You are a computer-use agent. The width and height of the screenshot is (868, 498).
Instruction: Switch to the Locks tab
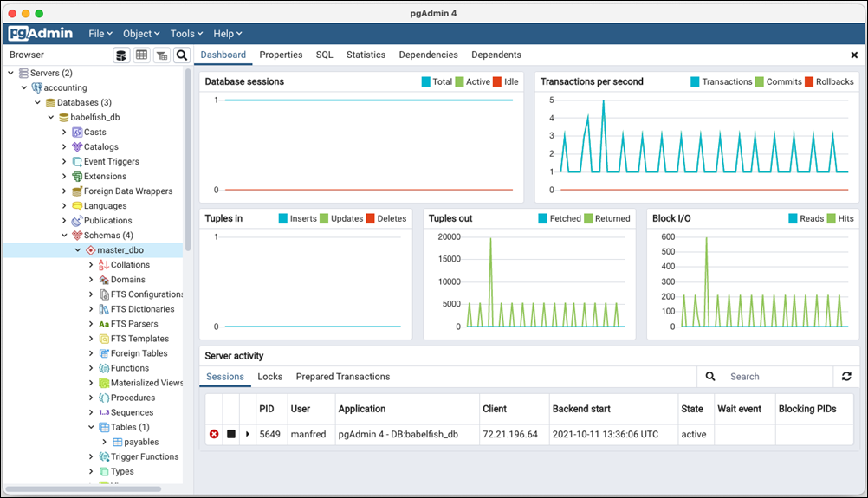tap(269, 377)
